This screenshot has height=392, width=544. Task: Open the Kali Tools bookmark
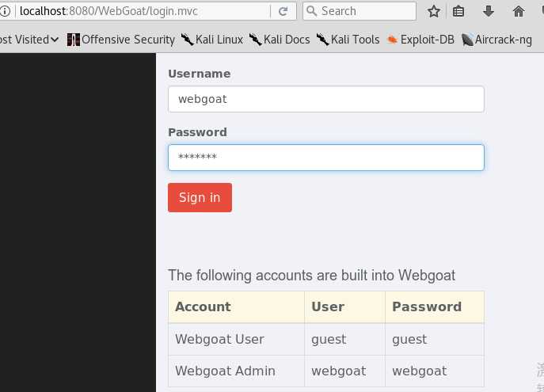(348, 40)
